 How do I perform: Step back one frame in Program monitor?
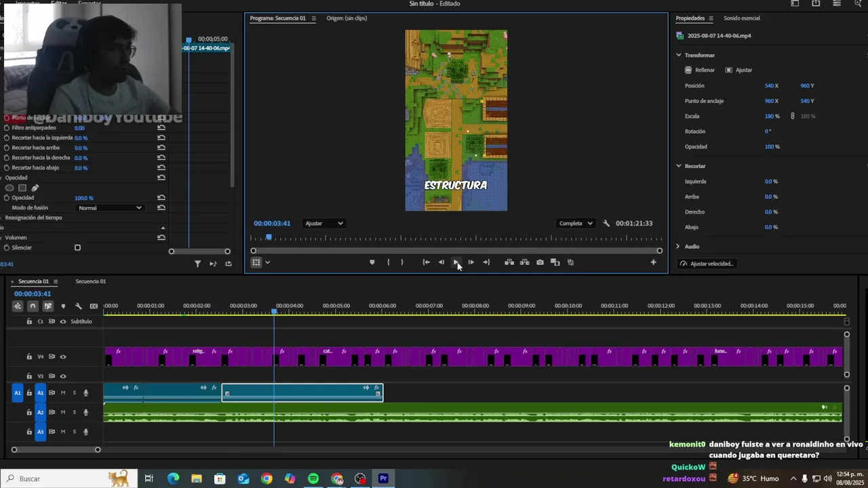tap(441, 262)
